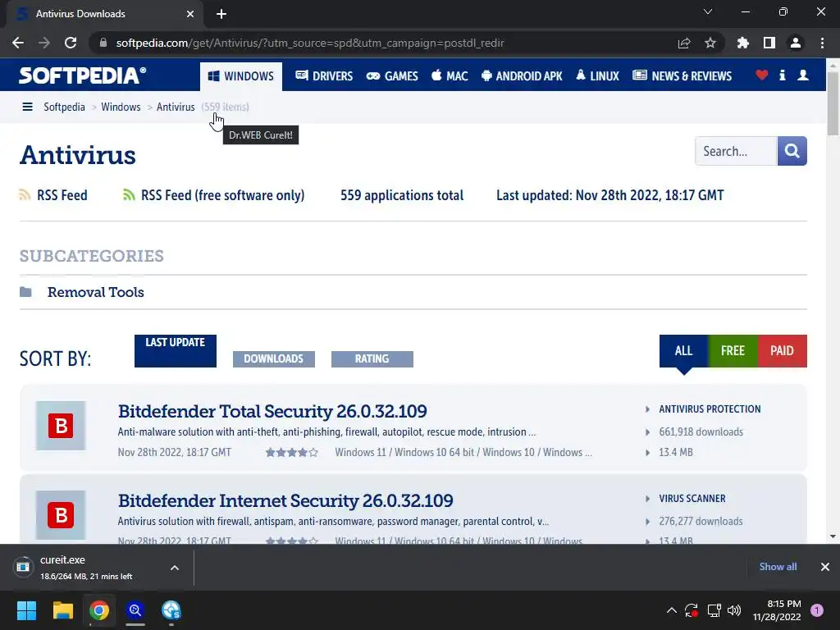This screenshot has width=840, height=630.
Task: Open the Softpedia user account icon
Action: 803,75
